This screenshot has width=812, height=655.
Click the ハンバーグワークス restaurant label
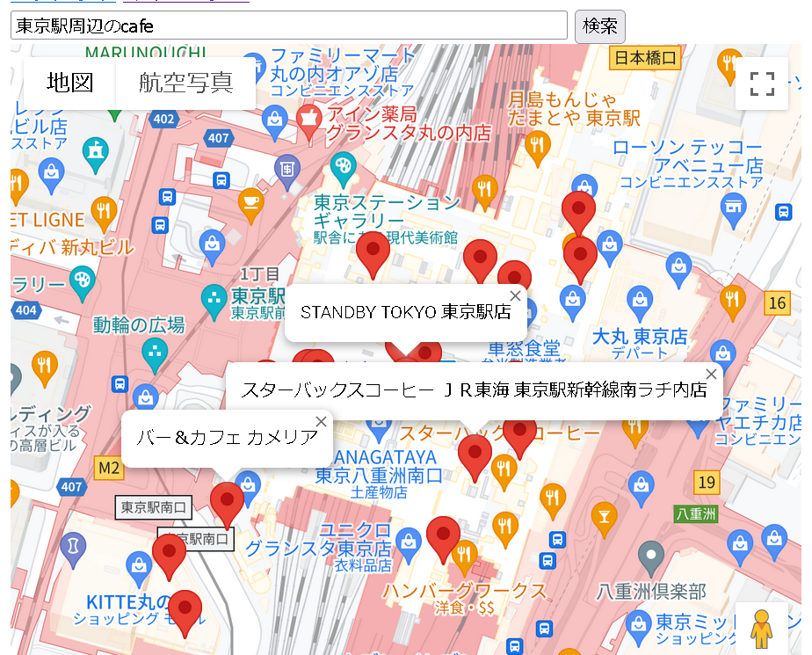[465, 591]
